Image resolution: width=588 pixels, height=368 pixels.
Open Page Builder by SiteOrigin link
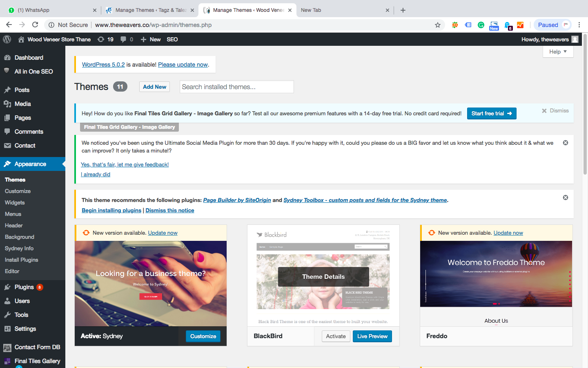[237, 200]
